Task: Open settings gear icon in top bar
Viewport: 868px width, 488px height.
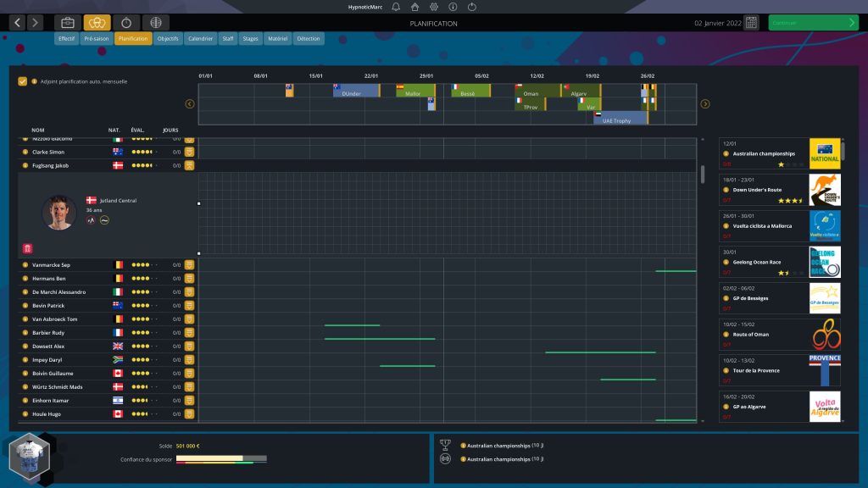Action: [x=435, y=7]
